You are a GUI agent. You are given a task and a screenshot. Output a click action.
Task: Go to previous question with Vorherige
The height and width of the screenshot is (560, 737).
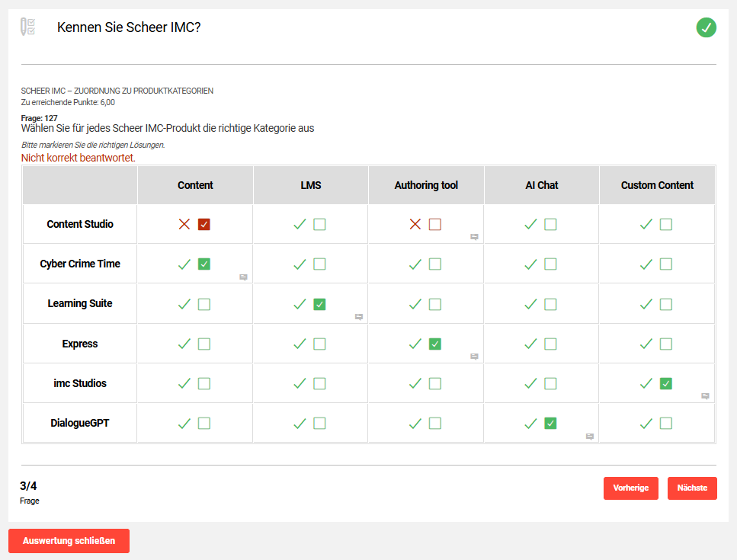point(631,488)
